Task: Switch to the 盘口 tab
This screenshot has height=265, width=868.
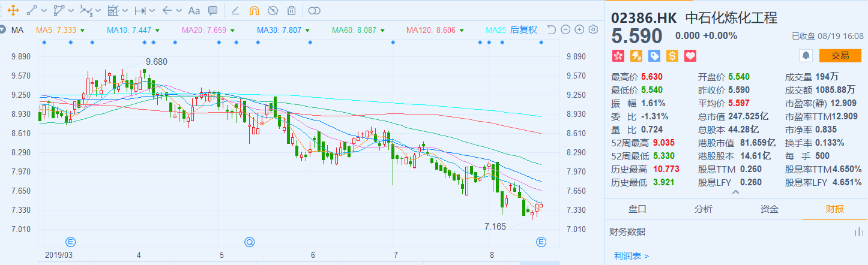Action: pos(637,209)
